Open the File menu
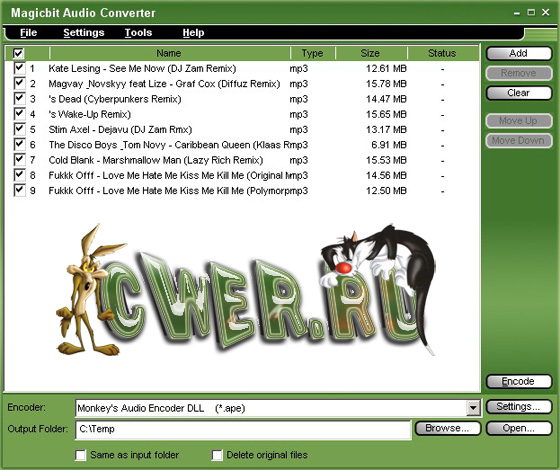The image size is (560, 470). click(x=28, y=32)
